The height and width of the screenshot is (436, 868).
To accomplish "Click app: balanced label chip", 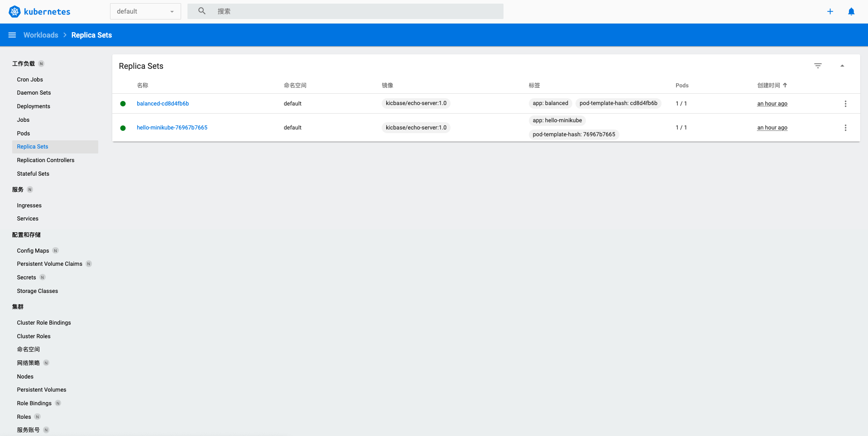I will 551,103.
